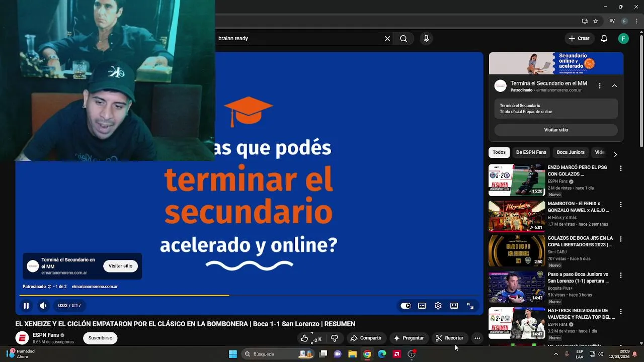The height and width of the screenshot is (362, 644).
Task: Open the GOLAZOS DE BOCA JRS thumbnail
Action: click(x=517, y=251)
